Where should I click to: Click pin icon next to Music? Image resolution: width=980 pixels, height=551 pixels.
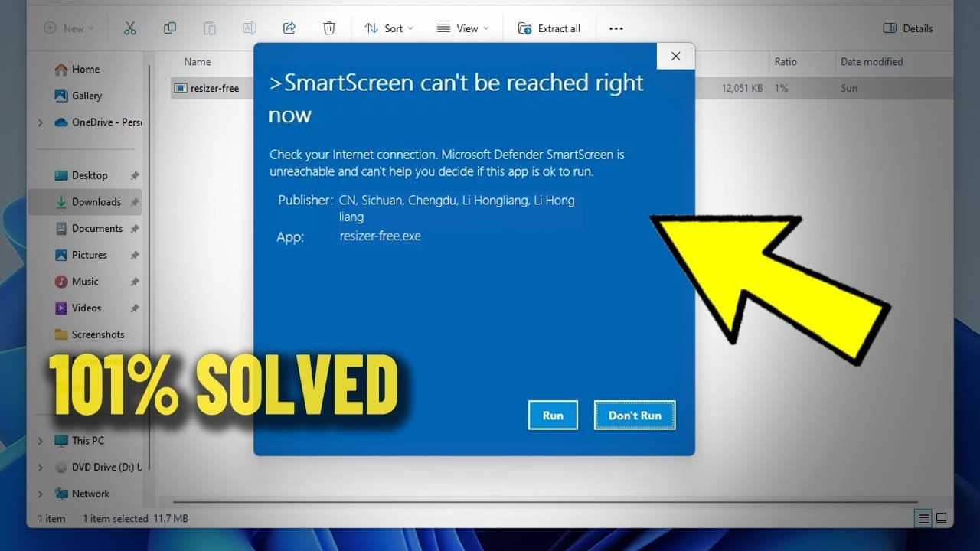[x=135, y=282]
